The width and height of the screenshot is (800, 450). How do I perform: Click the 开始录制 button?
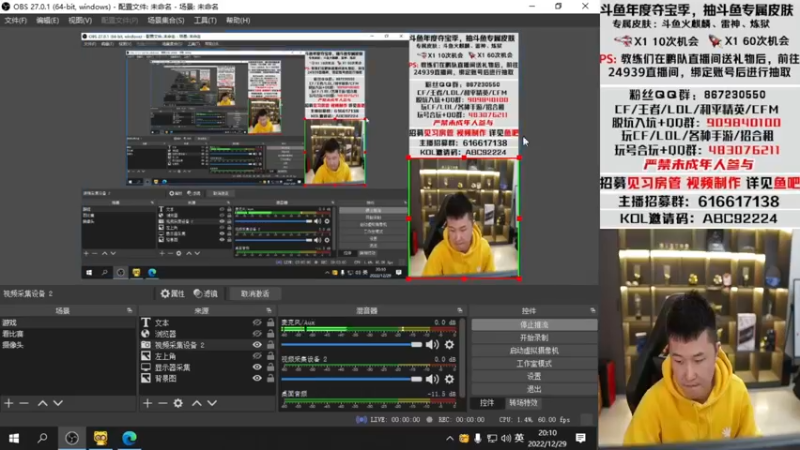click(x=534, y=338)
